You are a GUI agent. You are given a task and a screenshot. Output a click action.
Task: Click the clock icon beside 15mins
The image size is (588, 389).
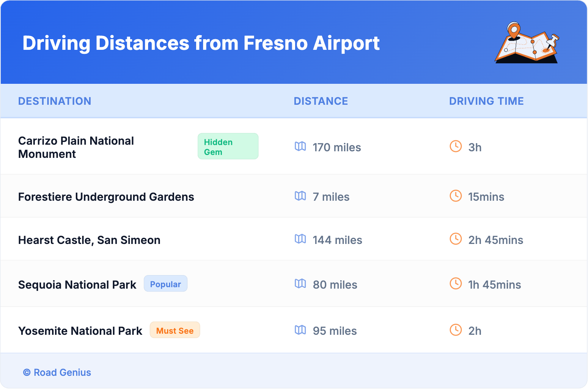pyautogui.click(x=456, y=196)
